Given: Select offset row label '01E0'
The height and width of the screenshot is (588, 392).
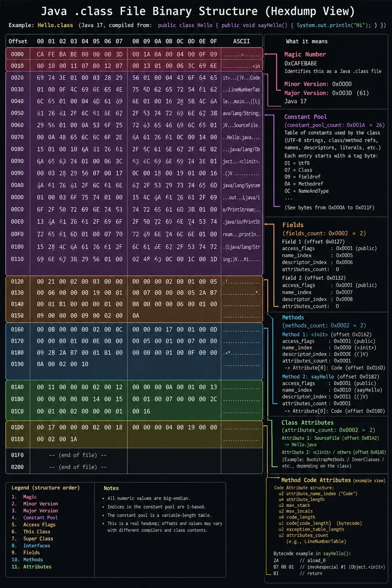Looking at the screenshot, I should point(17,439).
